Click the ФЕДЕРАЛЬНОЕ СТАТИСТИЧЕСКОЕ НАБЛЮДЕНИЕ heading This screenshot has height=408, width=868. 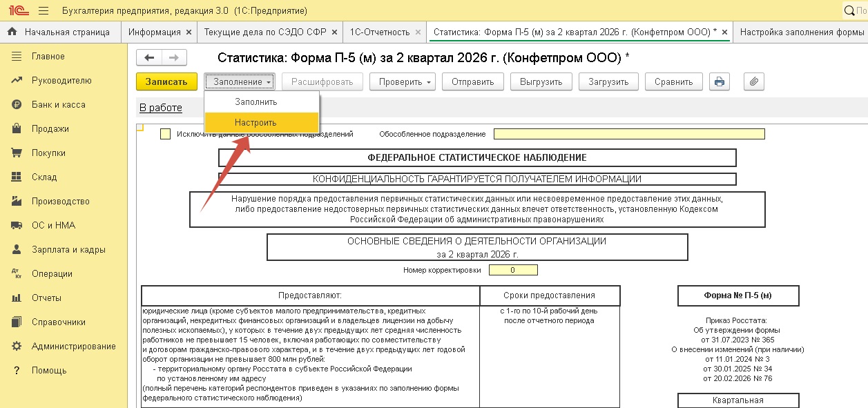pos(477,157)
